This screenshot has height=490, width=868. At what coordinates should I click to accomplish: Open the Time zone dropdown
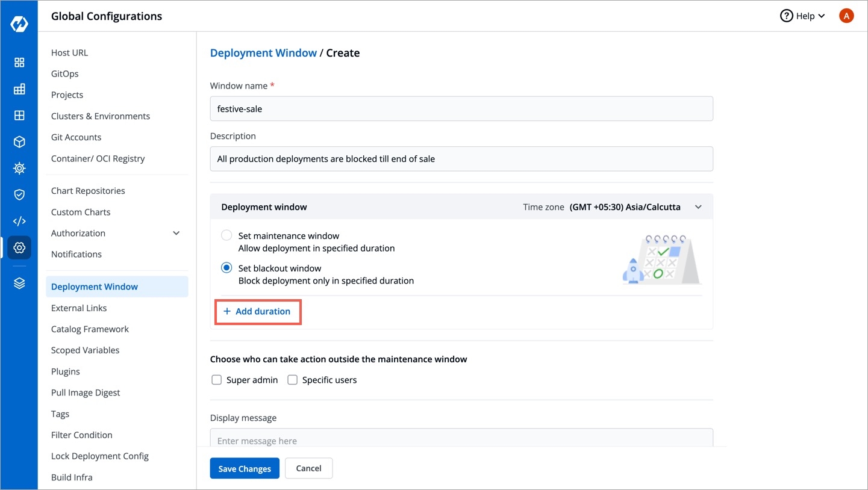pyautogui.click(x=698, y=207)
